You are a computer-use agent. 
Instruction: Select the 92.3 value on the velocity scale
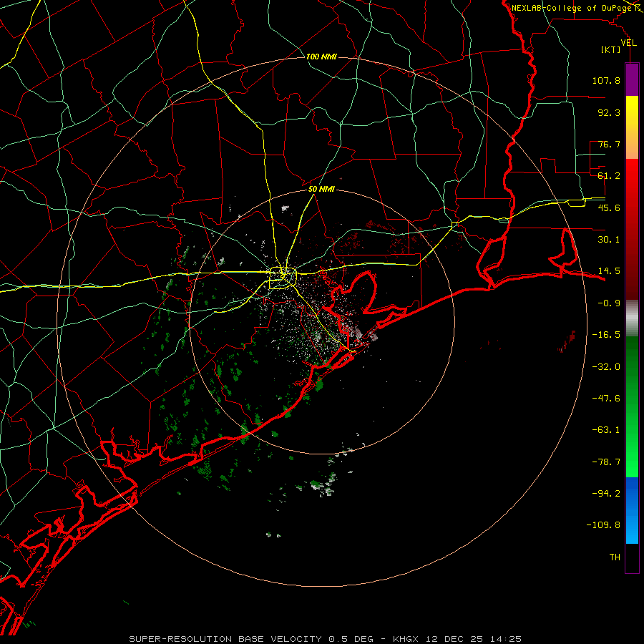(x=609, y=112)
